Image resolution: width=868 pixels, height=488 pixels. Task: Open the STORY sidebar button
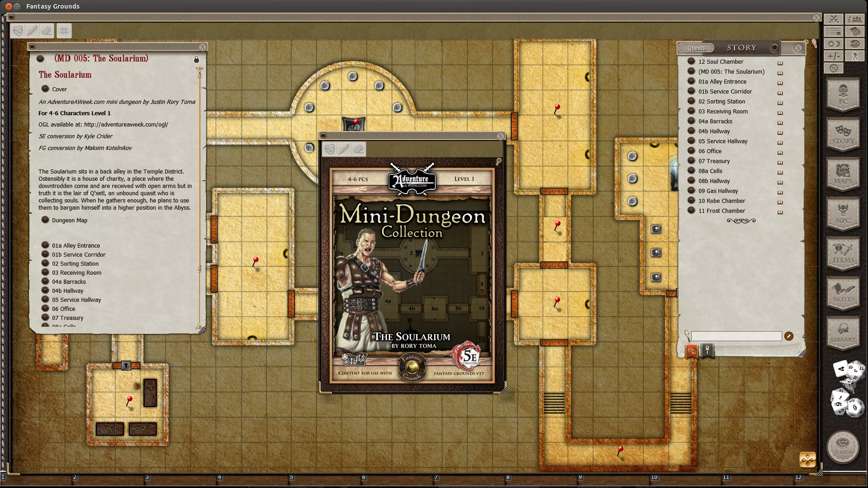pyautogui.click(x=843, y=134)
